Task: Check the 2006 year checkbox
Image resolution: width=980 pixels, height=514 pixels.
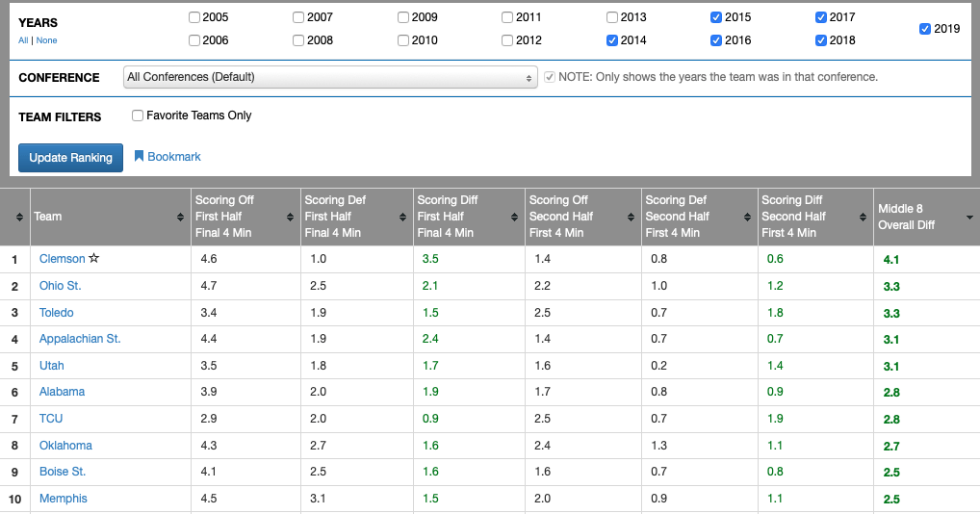Action: (194, 40)
